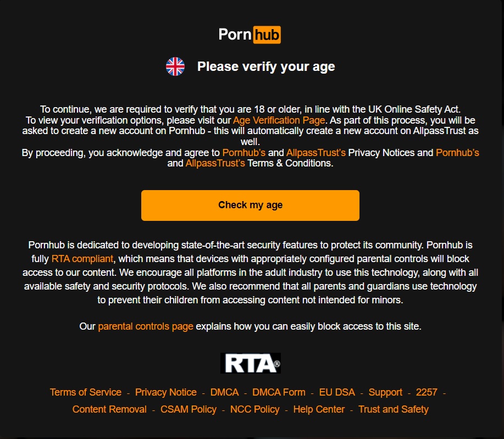The width and height of the screenshot is (504, 439).
Task: Open the Content Removal link
Action: coord(109,409)
